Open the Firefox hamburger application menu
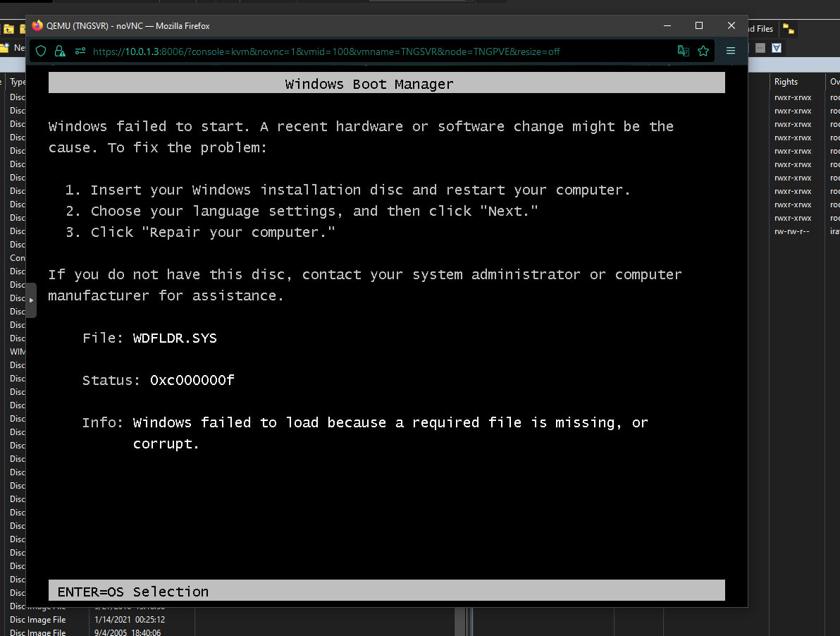 (731, 51)
